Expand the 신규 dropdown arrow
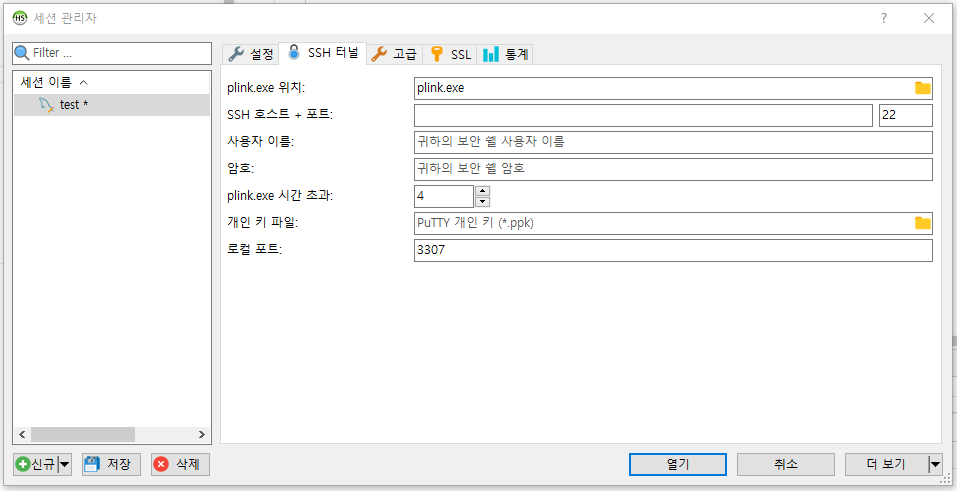 65,464
